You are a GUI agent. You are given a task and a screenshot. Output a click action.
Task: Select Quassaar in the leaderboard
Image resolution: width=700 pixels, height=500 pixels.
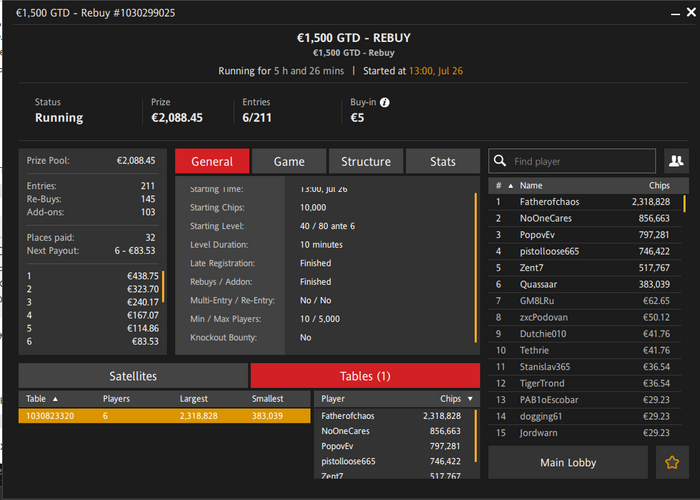click(x=585, y=284)
